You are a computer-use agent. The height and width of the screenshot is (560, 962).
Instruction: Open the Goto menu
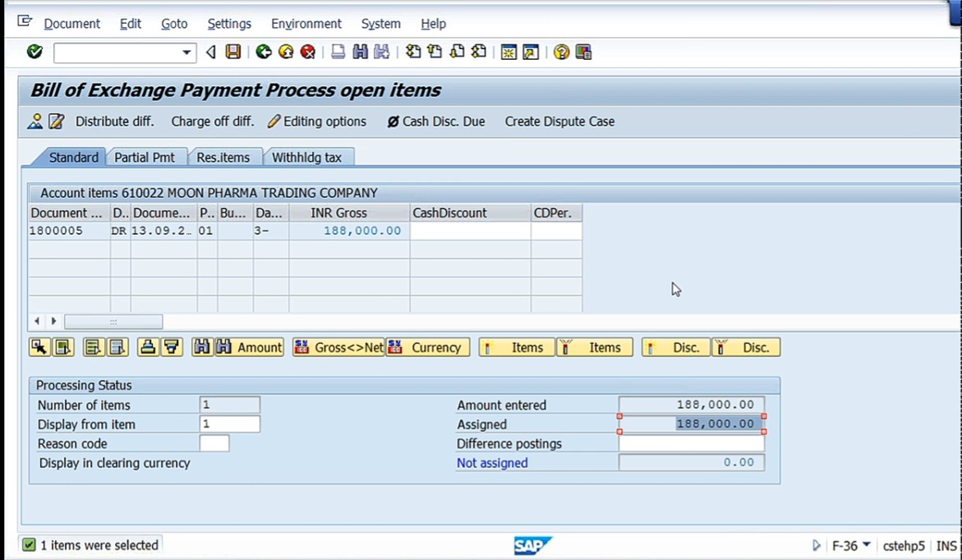pyautogui.click(x=174, y=24)
